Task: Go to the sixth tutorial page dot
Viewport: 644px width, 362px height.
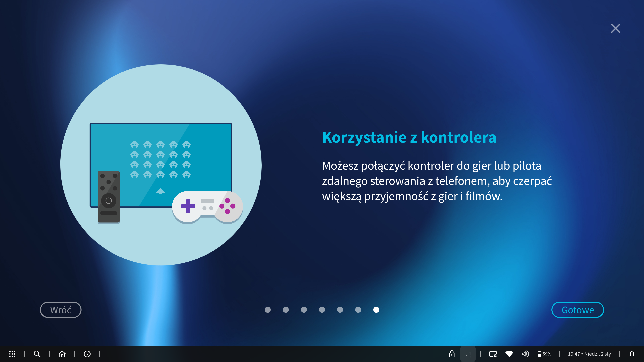Action: 358,310
